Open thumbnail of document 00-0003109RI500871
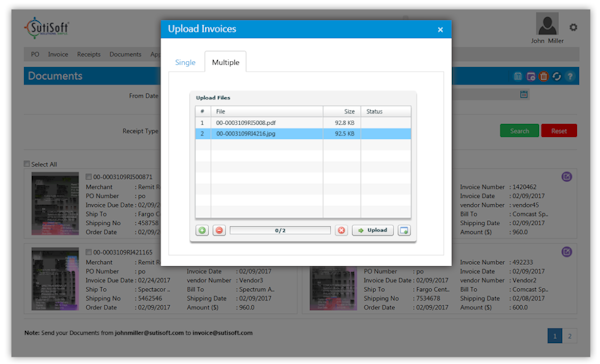600x364 pixels. (55, 204)
